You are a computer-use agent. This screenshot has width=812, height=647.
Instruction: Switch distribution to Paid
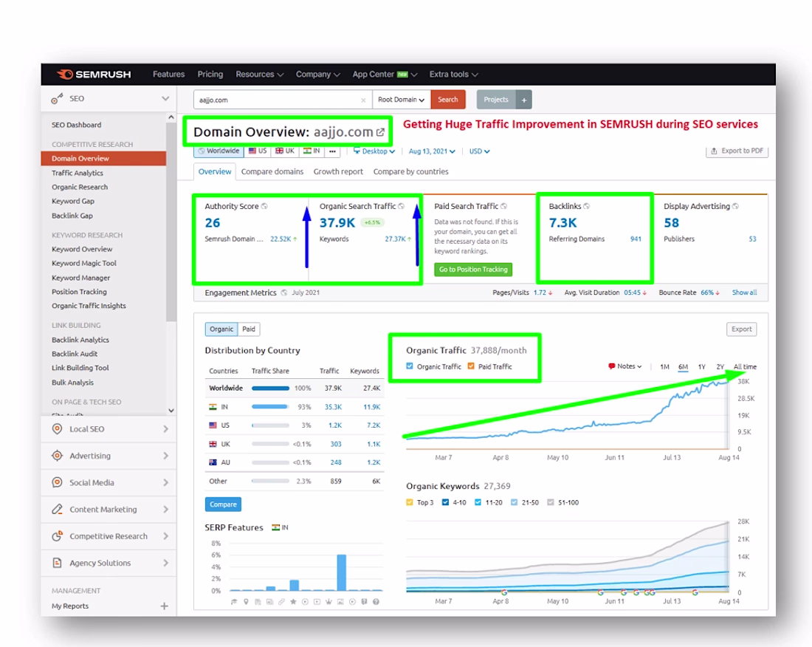[249, 329]
